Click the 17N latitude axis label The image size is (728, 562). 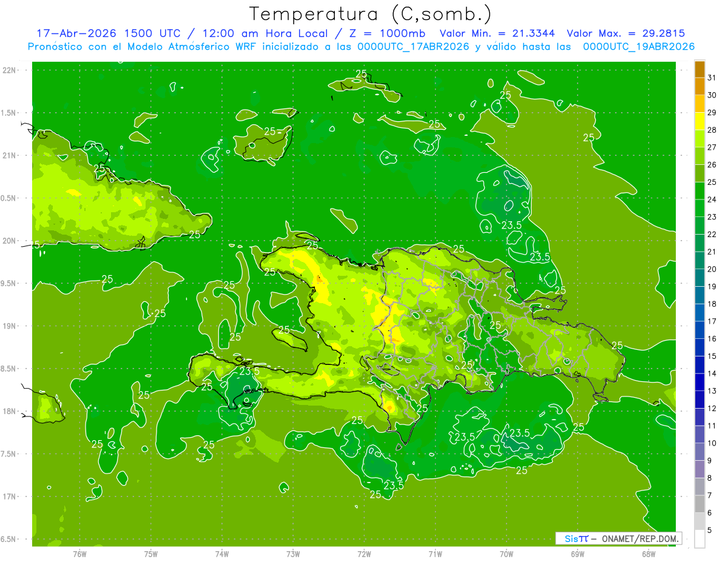tap(9, 497)
